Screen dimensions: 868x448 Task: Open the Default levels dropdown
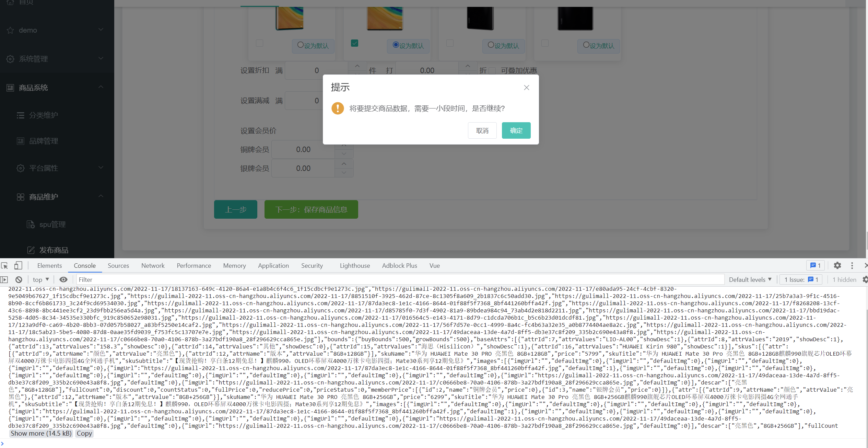pyautogui.click(x=750, y=280)
